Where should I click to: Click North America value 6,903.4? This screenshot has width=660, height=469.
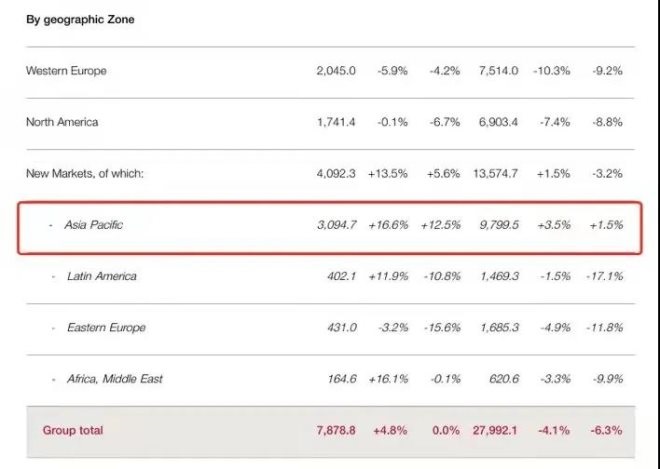[498, 122]
